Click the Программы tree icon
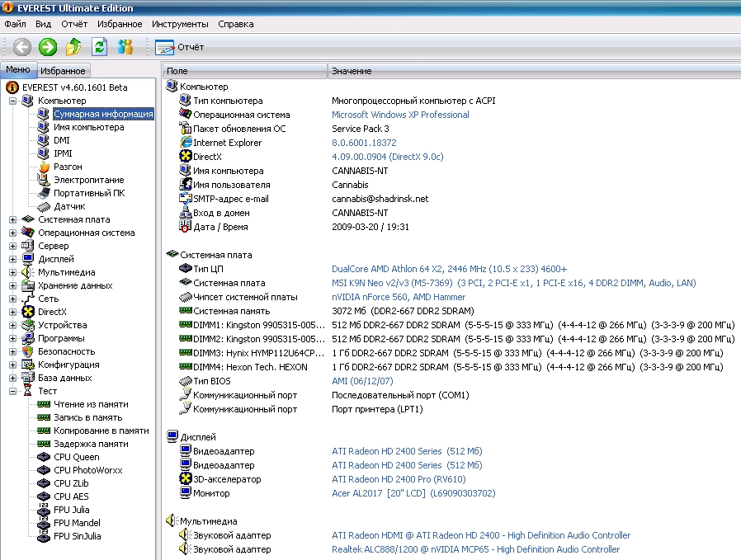The image size is (741, 560). 28,338
